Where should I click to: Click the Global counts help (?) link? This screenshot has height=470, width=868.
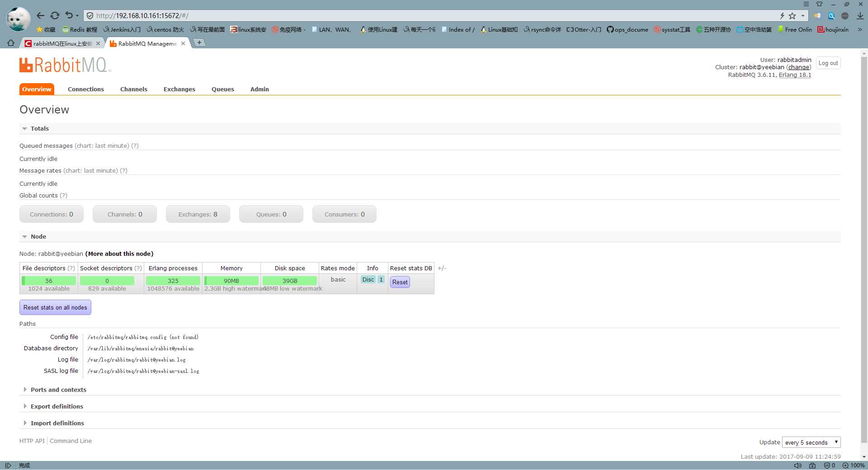(63, 196)
